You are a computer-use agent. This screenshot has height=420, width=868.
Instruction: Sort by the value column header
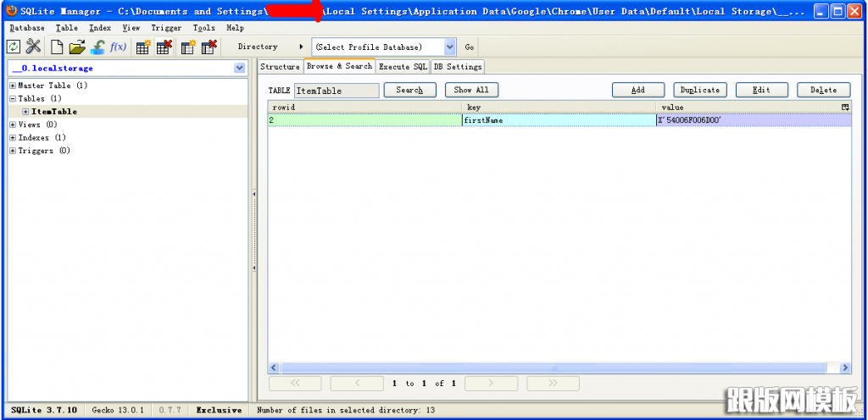[749, 107]
